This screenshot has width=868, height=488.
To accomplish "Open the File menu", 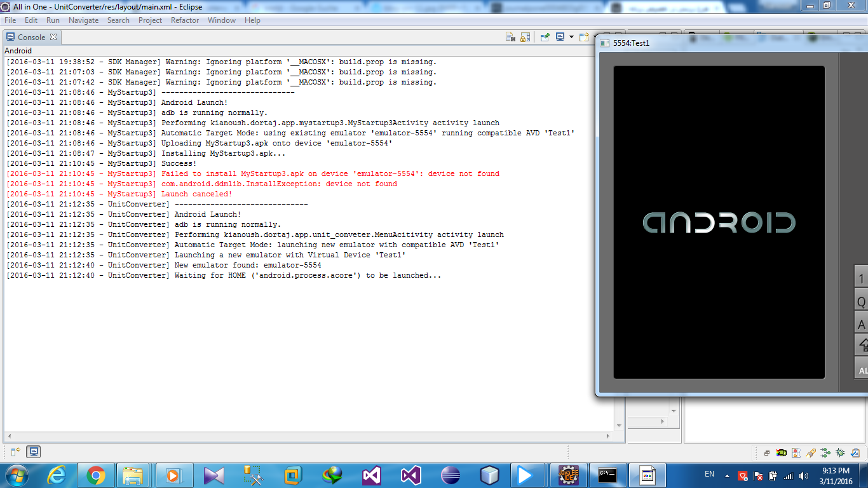I will click(10, 20).
